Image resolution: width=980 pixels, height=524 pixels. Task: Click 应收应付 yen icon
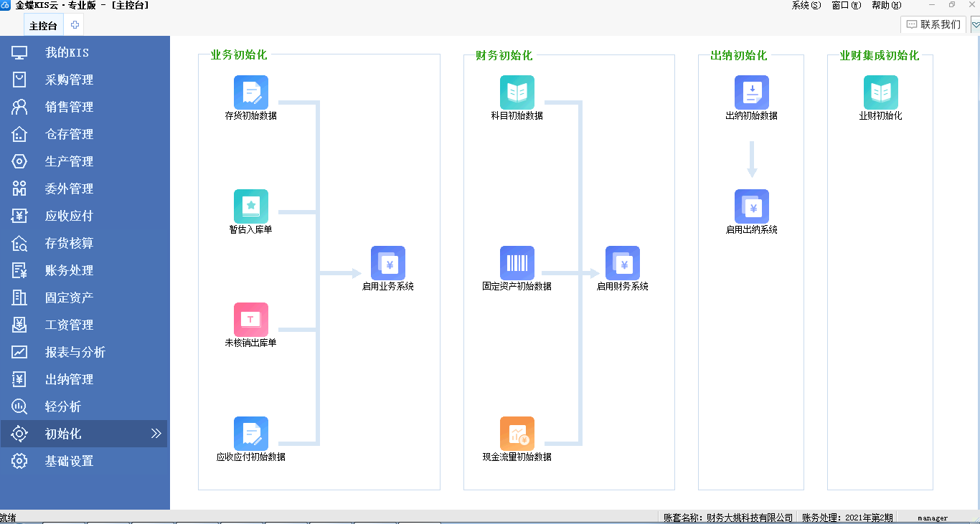pyautogui.click(x=19, y=216)
